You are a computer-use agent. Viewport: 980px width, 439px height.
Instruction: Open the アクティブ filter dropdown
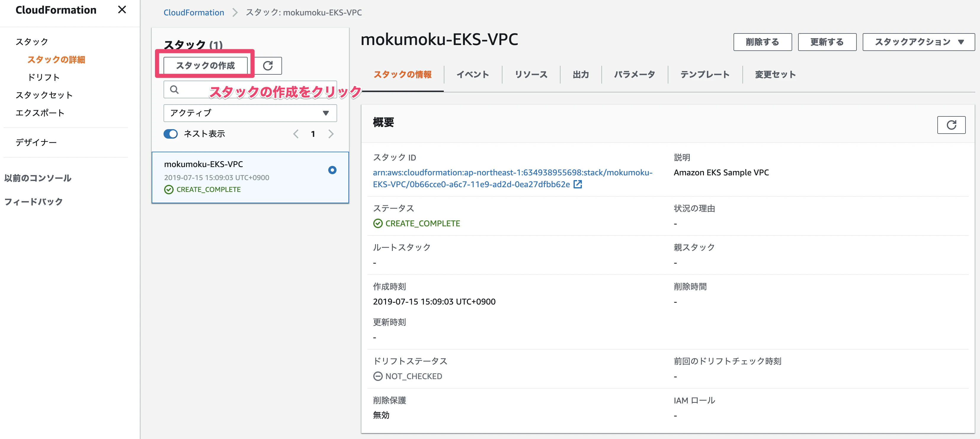(x=250, y=113)
